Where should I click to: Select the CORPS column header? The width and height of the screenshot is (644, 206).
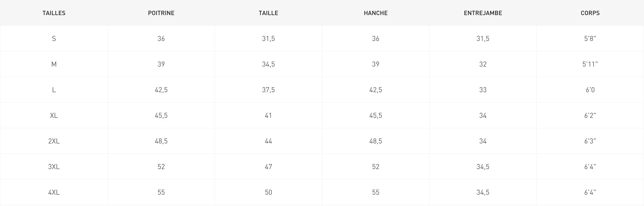(x=590, y=13)
